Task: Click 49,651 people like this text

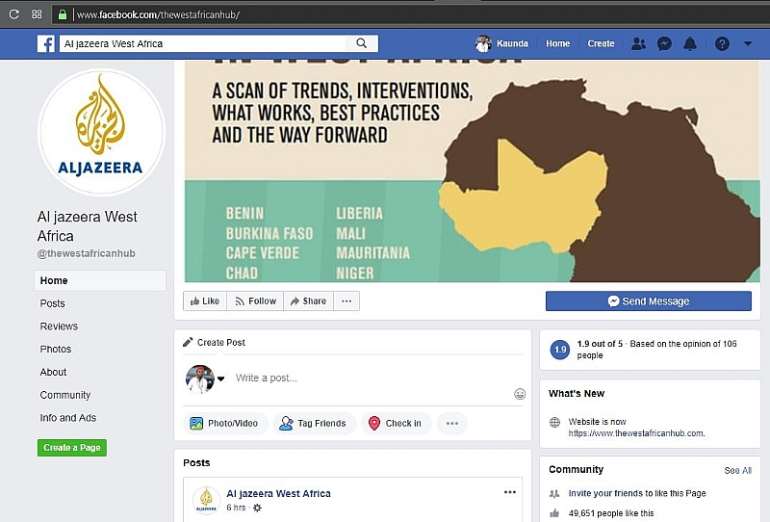Action: coord(611,513)
